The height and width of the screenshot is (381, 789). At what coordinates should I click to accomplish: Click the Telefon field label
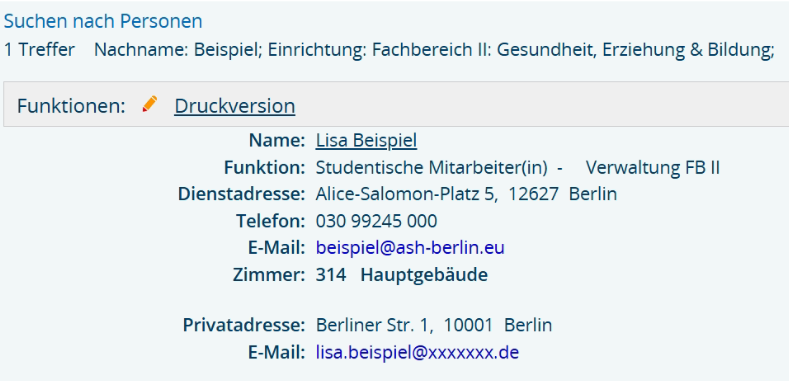click(x=271, y=221)
